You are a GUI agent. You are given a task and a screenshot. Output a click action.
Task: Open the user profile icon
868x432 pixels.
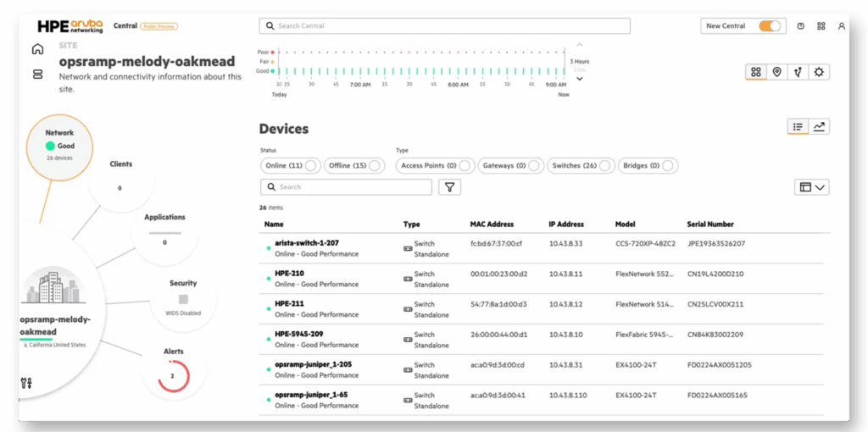click(x=842, y=26)
